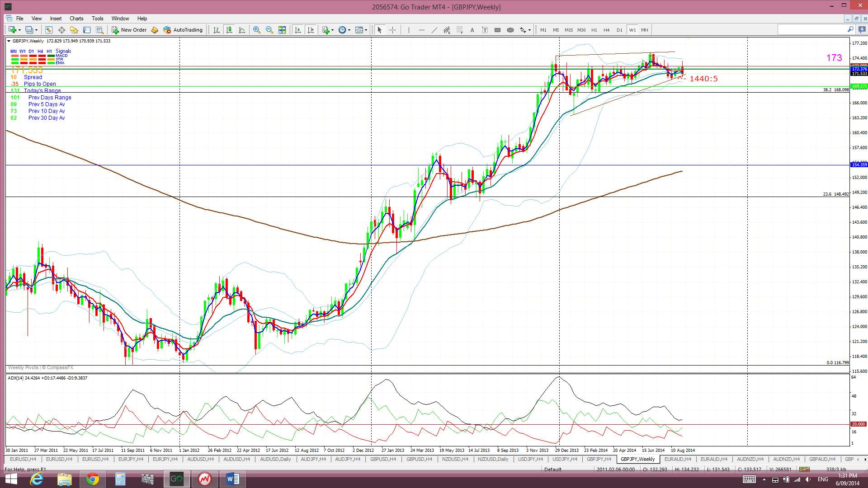Image resolution: width=868 pixels, height=488 pixels.
Task: Toggle the chart Auto Scroll button
Action: (298, 30)
